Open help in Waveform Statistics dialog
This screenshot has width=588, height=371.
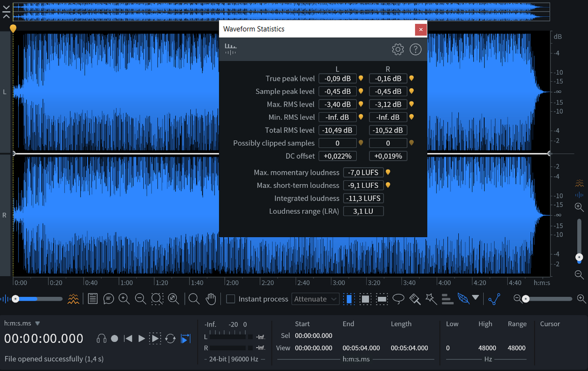(415, 49)
